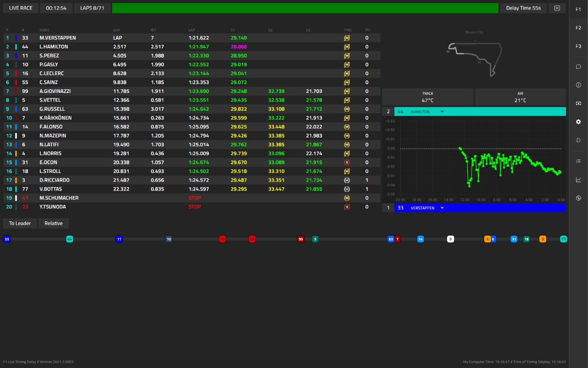This screenshot has height=368, width=588.
Task: Close the delay bar with X button
Action: pyautogui.click(x=557, y=8)
